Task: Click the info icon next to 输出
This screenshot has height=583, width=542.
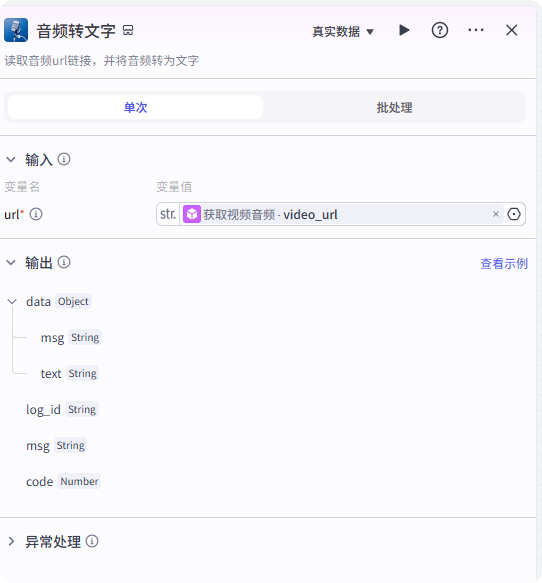Action: 64,262
